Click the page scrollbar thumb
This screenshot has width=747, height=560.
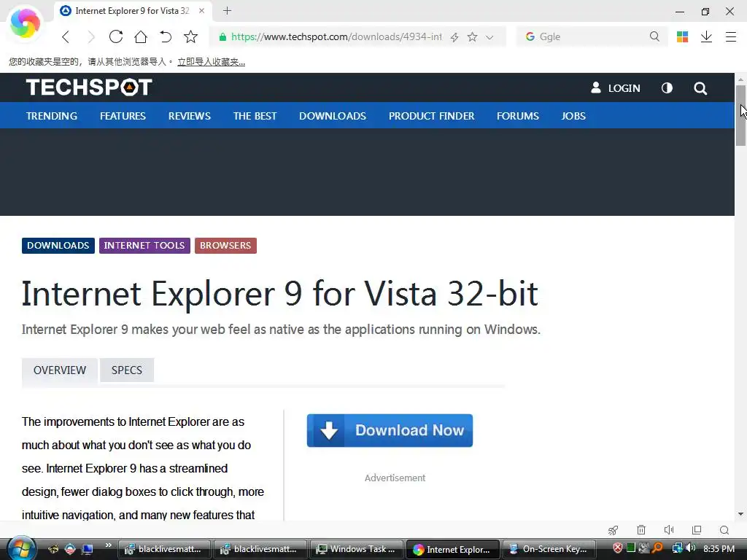click(740, 116)
